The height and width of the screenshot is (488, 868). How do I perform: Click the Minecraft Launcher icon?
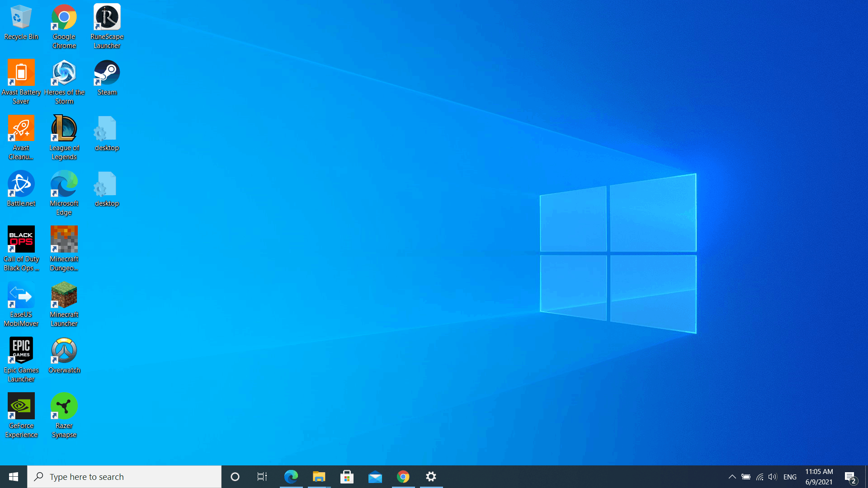tap(64, 296)
